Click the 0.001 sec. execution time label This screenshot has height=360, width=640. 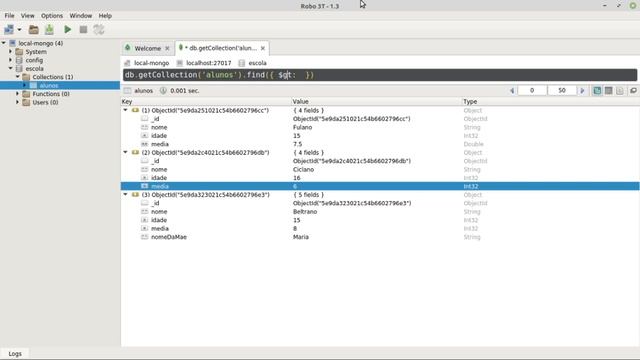(x=184, y=91)
